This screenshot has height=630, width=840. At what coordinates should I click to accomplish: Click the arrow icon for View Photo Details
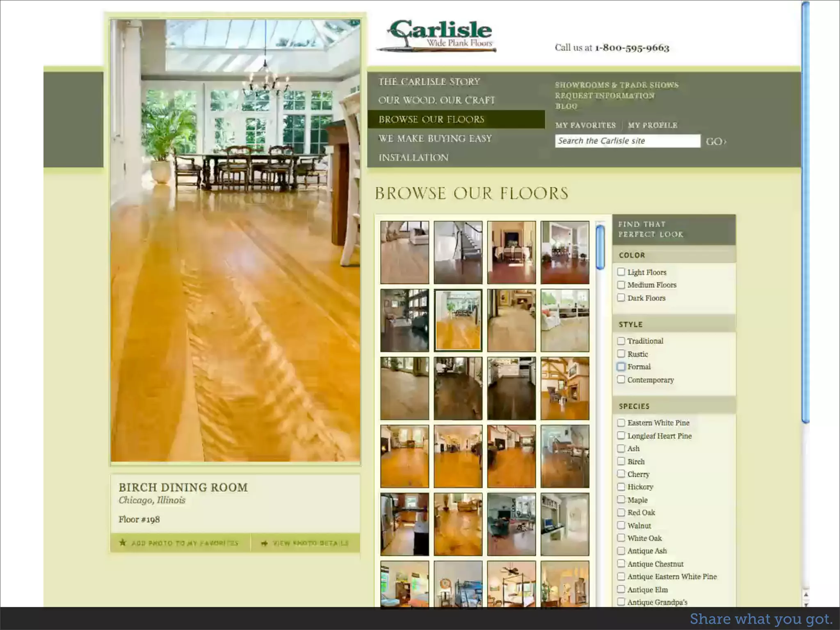point(265,543)
